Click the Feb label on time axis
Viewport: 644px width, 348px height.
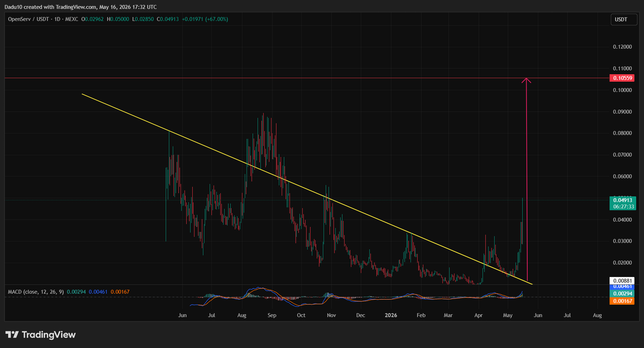(x=421, y=315)
